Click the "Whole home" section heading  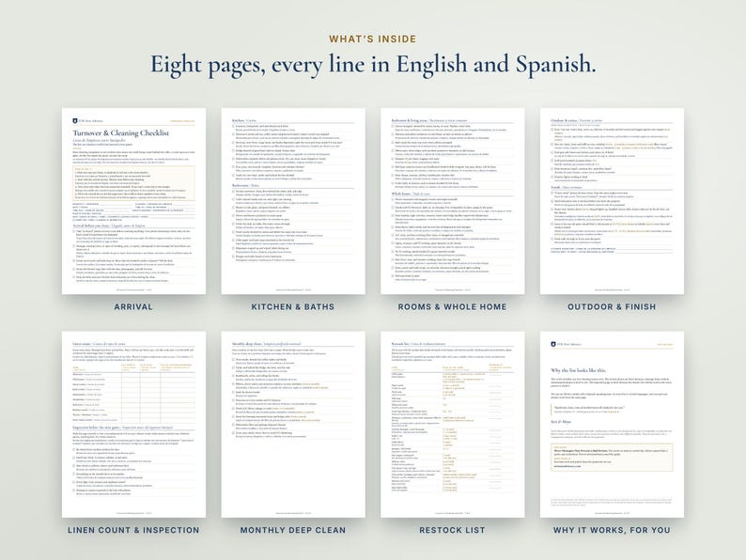click(x=411, y=194)
